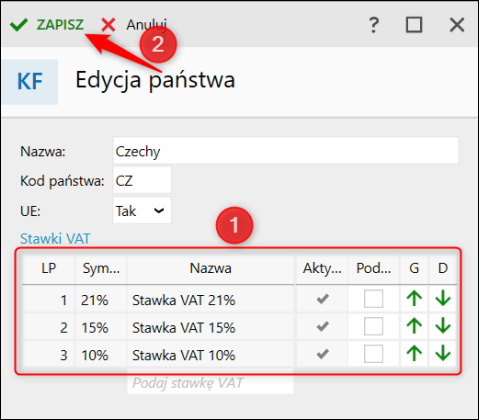Screen dimensions: 479x420
Task: Click the KF logo tile
Action: (29, 82)
